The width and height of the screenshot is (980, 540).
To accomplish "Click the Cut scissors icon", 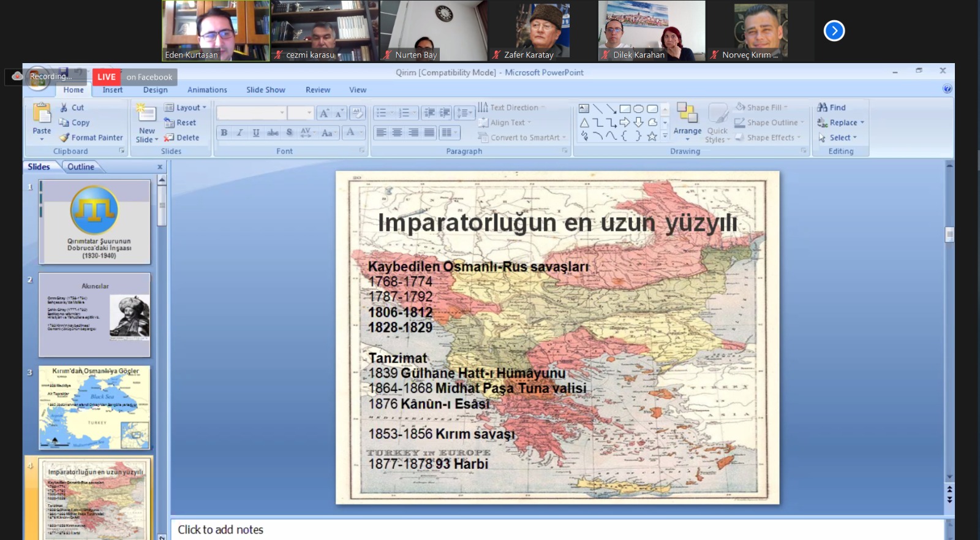I will tap(64, 107).
